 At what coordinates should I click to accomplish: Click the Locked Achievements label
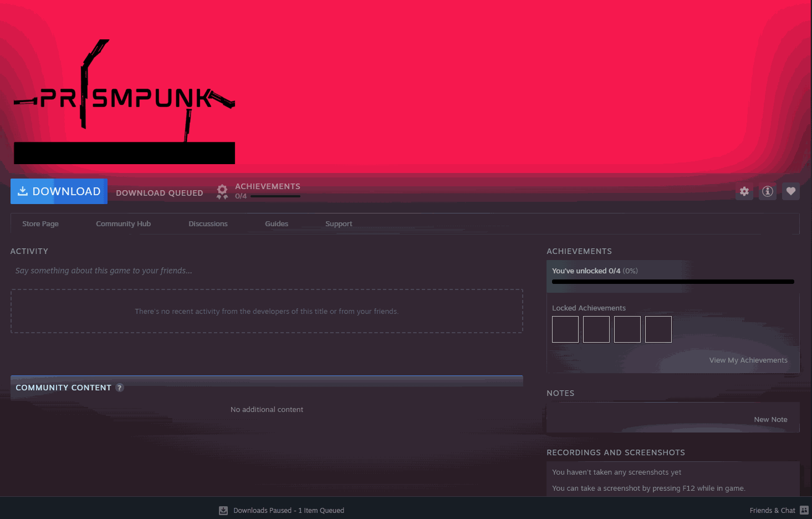589,308
